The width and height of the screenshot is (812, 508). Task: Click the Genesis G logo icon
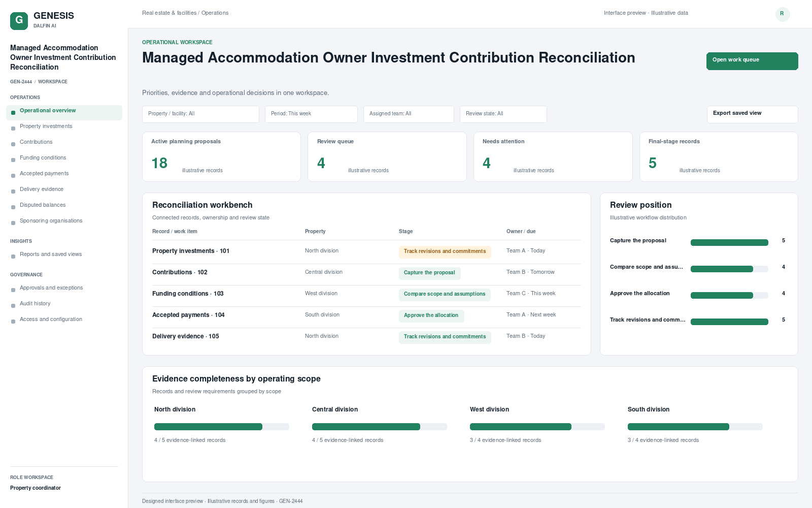coord(19,21)
